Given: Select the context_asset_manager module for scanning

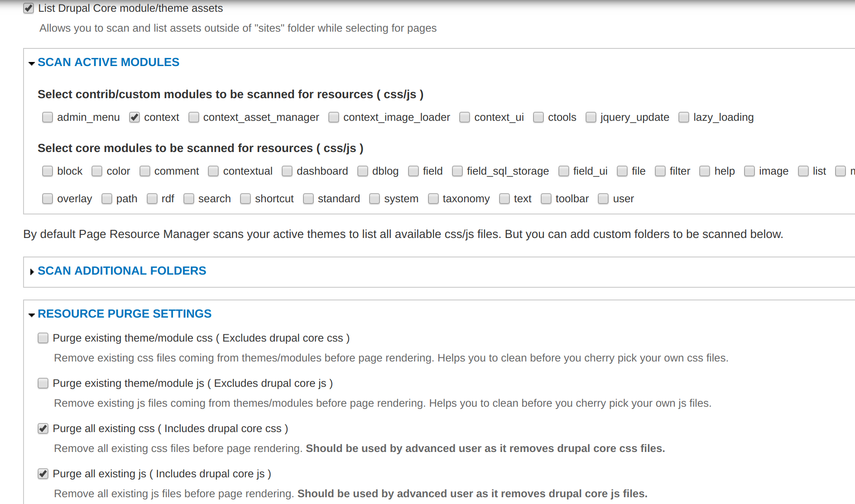Looking at the screenshot, I should point(194,117).
